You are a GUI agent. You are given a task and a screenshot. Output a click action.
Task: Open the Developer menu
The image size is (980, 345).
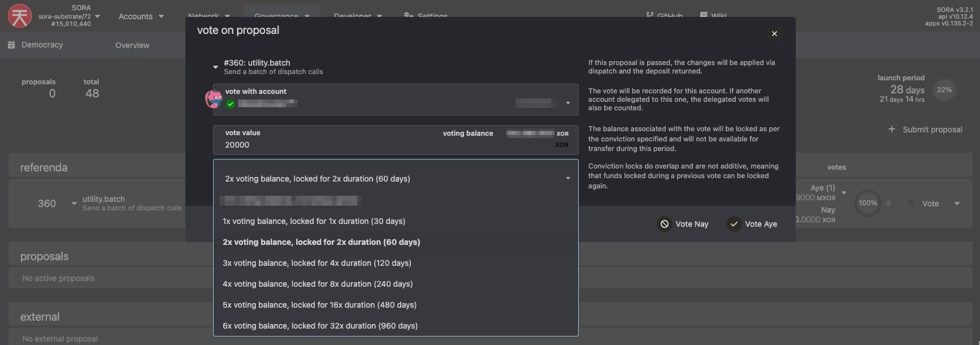point(358,15)
